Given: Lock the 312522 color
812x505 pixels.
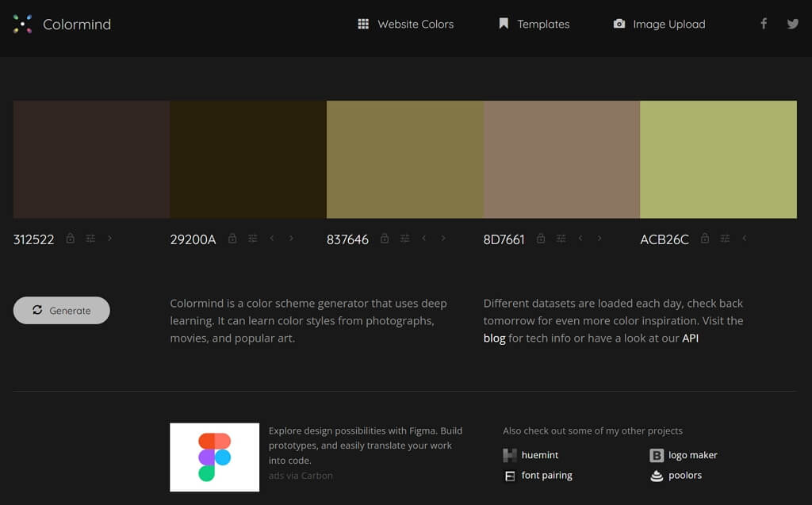Looking at the screenshot, I should point(71,239).
